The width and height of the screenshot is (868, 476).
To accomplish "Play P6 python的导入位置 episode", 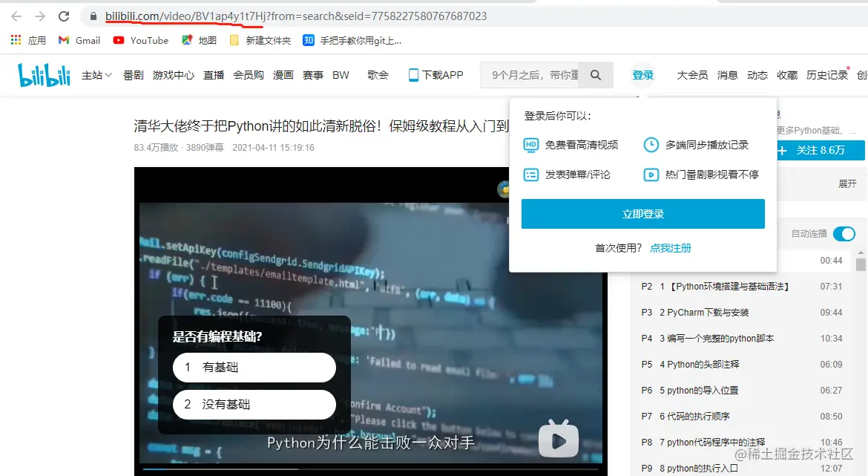I will click(742, 391).
